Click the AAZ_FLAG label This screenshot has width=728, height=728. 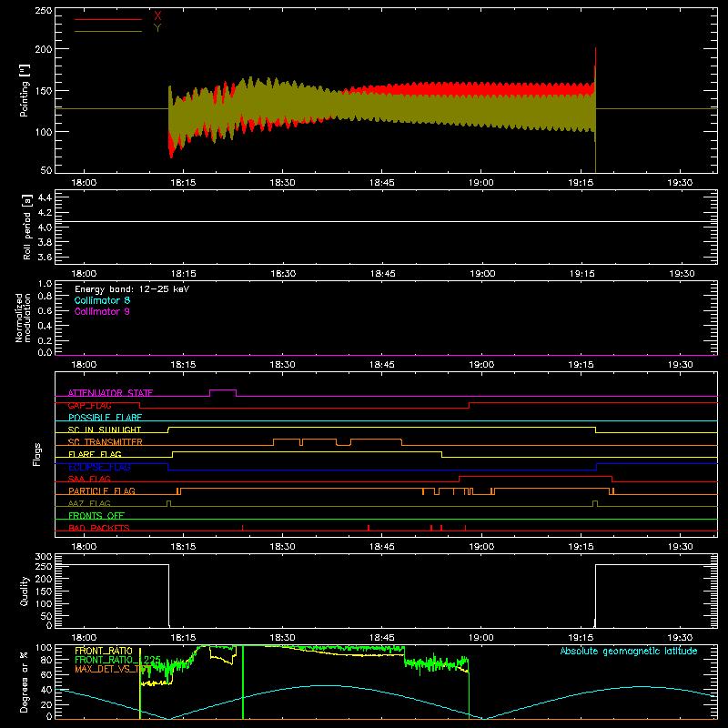tap(89, 503)
